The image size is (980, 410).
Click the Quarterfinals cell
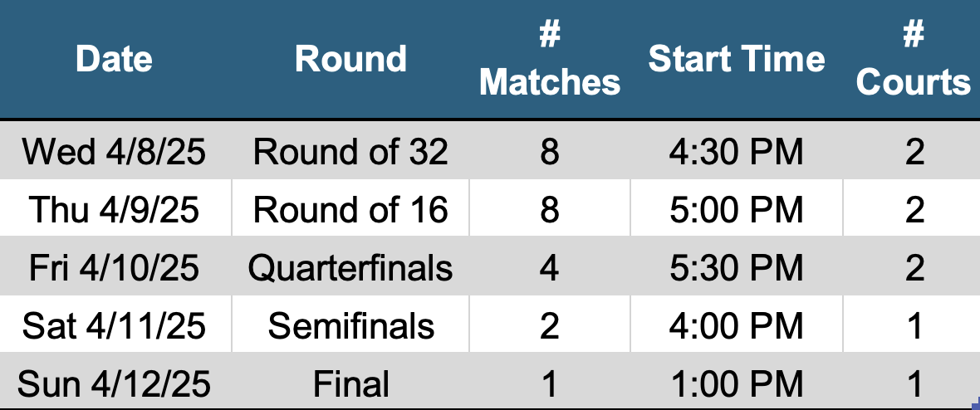click(350, 268)
